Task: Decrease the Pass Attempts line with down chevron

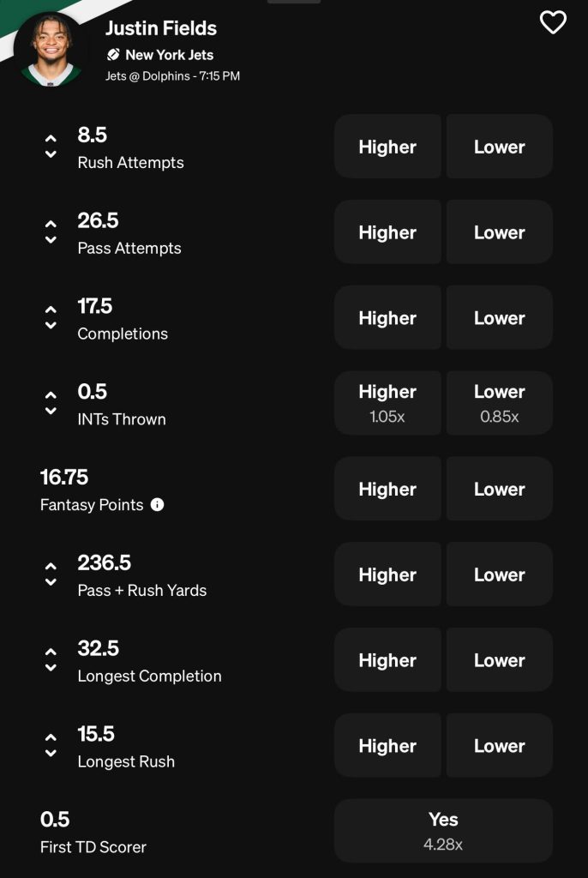Action: 51,240
